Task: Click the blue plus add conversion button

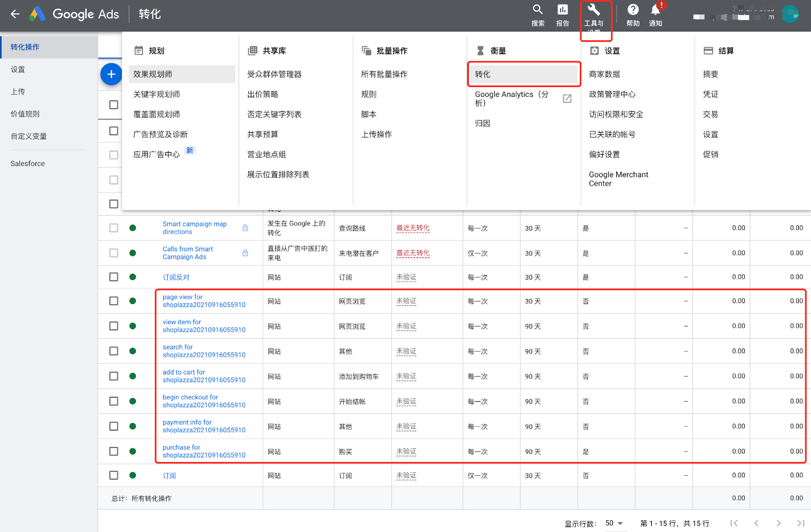Action: tap(112, 74)
